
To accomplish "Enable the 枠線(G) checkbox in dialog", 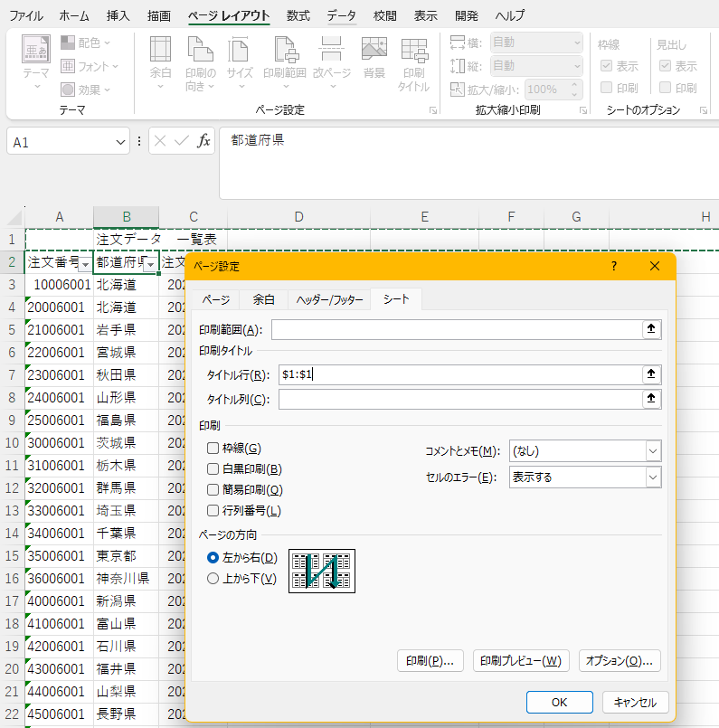I will tap(213, 449).
